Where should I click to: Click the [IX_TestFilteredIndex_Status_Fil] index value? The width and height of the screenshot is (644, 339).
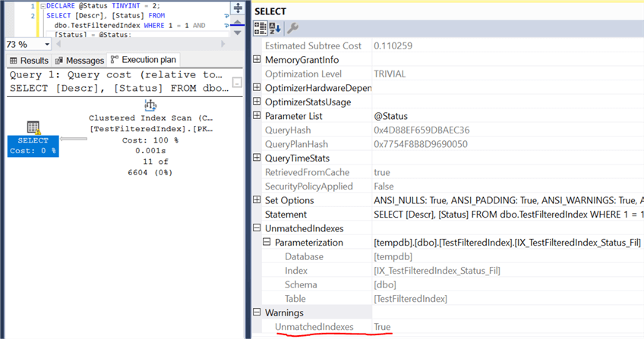click(x=437, y=271)
